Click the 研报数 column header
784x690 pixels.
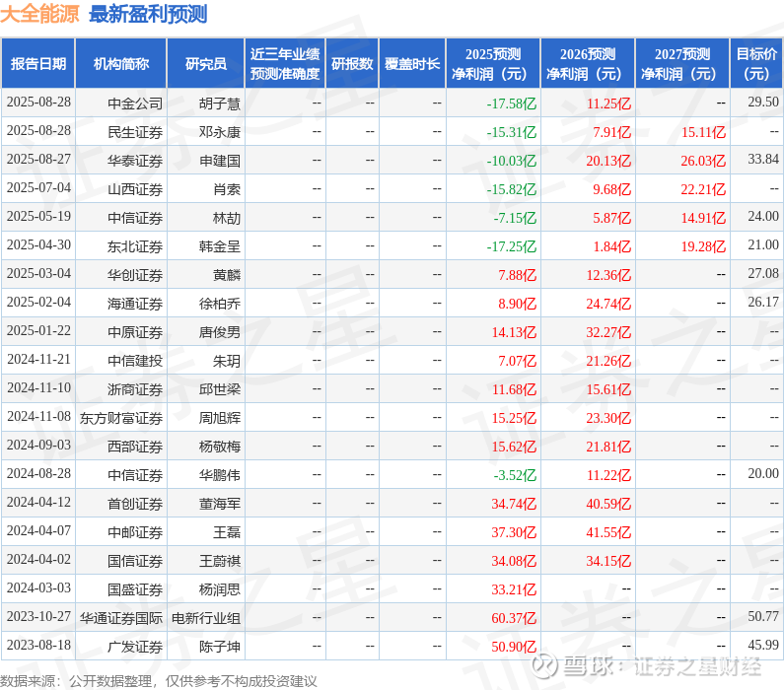coord(352,63)
